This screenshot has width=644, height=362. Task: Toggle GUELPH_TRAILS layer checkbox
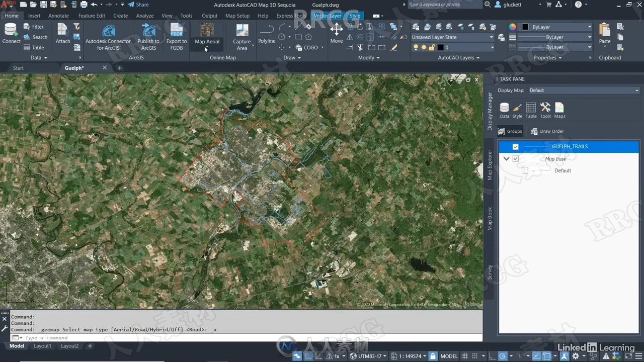[x=515, y=147]
